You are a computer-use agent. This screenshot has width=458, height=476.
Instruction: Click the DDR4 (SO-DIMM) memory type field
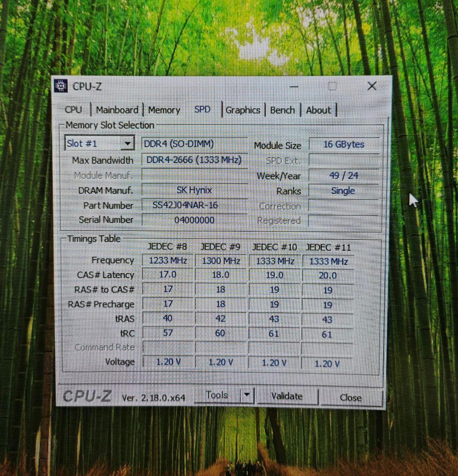[x=194, y=144]
